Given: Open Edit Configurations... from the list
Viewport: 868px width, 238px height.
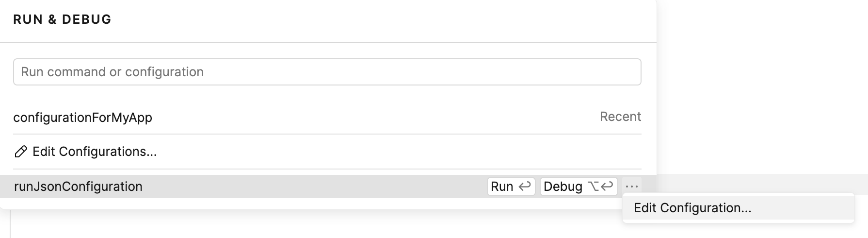Looking at the screenshot, I should click(x=95, y=152).
